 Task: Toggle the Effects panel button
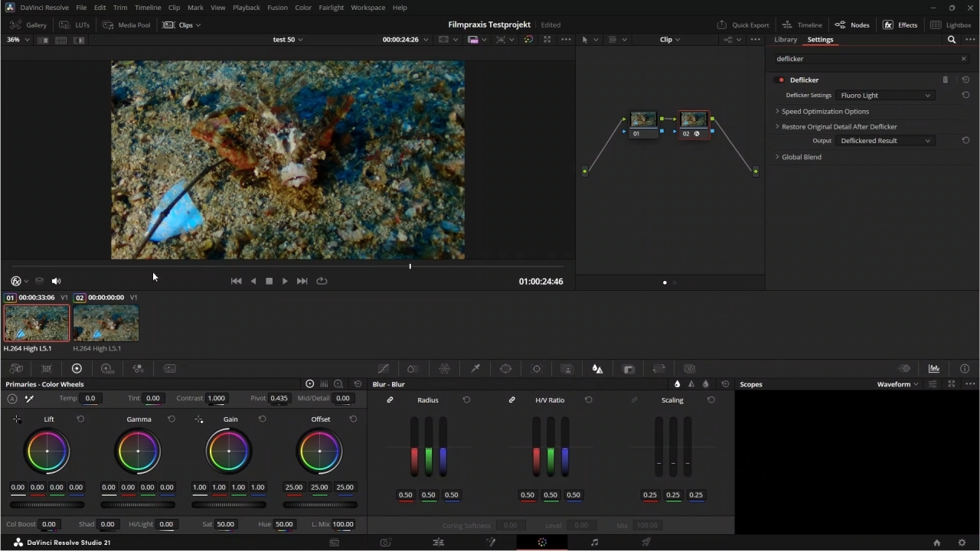(900, 24)
